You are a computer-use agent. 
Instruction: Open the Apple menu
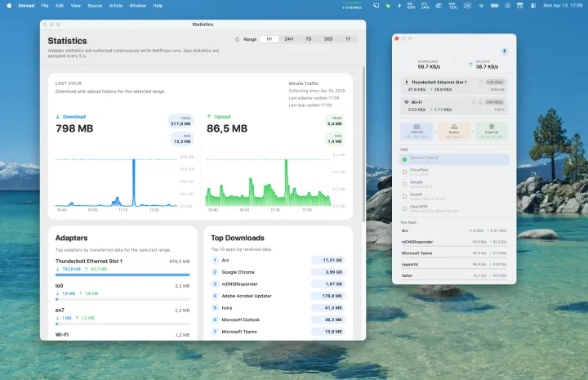pyautogui.click(x=9, y=6)
